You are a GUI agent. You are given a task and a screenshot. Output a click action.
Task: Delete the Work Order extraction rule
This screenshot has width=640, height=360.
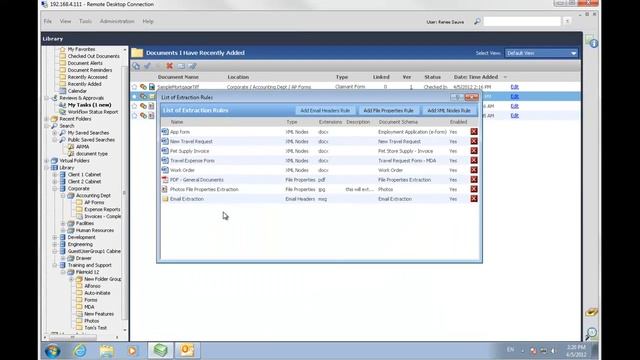coord(473,170)
